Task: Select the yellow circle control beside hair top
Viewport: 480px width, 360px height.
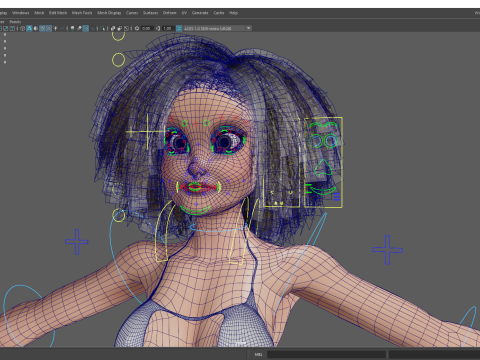Action: pyautogui.click(x=118, y=60)
